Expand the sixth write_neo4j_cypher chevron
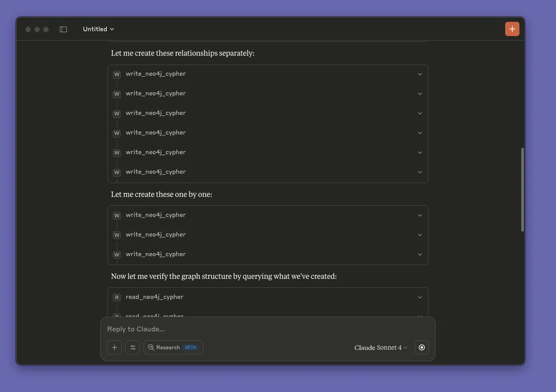 [420, 172]
